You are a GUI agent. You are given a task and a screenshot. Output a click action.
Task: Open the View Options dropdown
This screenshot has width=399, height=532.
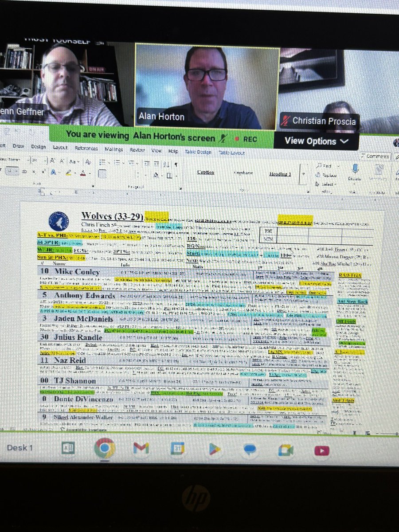coord(317,141)
